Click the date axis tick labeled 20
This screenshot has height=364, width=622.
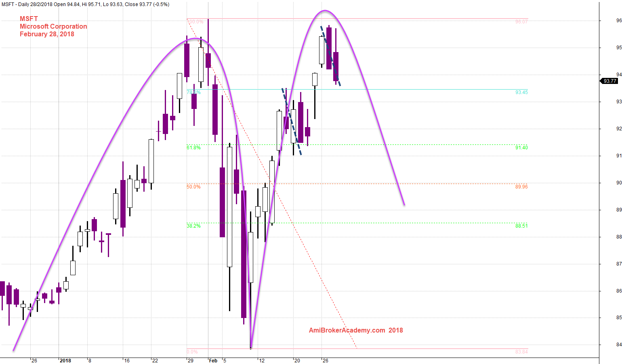pyautogui.click(x=297, y=361)
